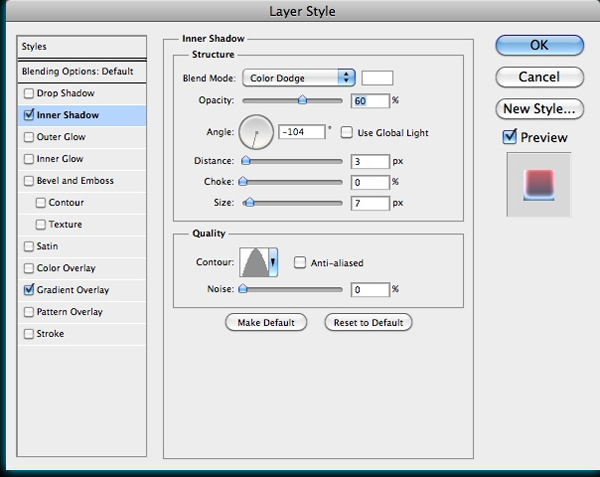This screenshot has width=600, height=477.
Task: Open the Contour curve thumbnail picker
Action: click(x=253, y=263)
